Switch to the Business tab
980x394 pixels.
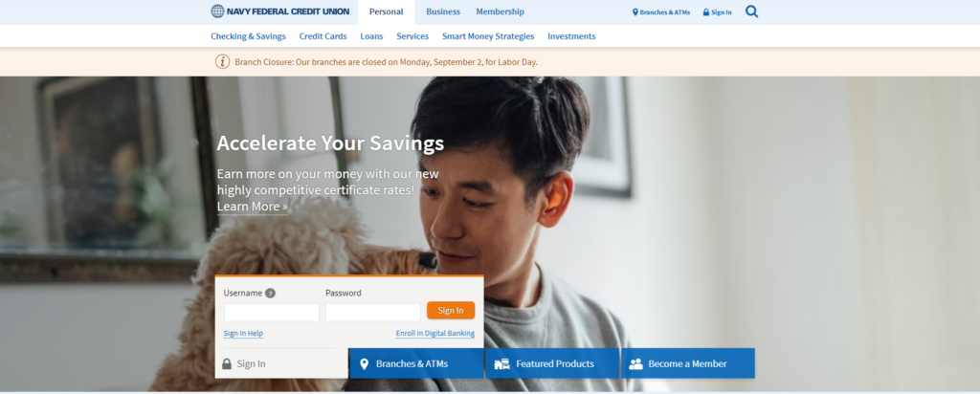point(443,11)
